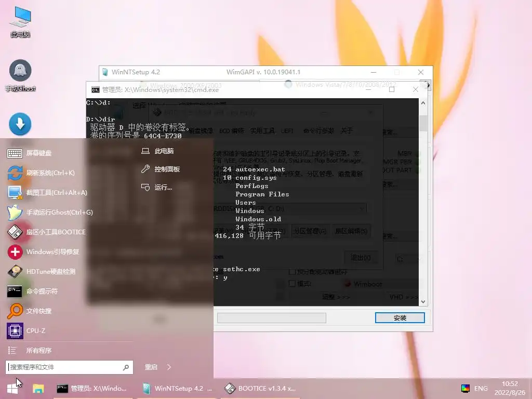Launch the 手动Ghost desktop shortcut
Image resolution: width=532 pixels, height=399 pixels.
20,75
